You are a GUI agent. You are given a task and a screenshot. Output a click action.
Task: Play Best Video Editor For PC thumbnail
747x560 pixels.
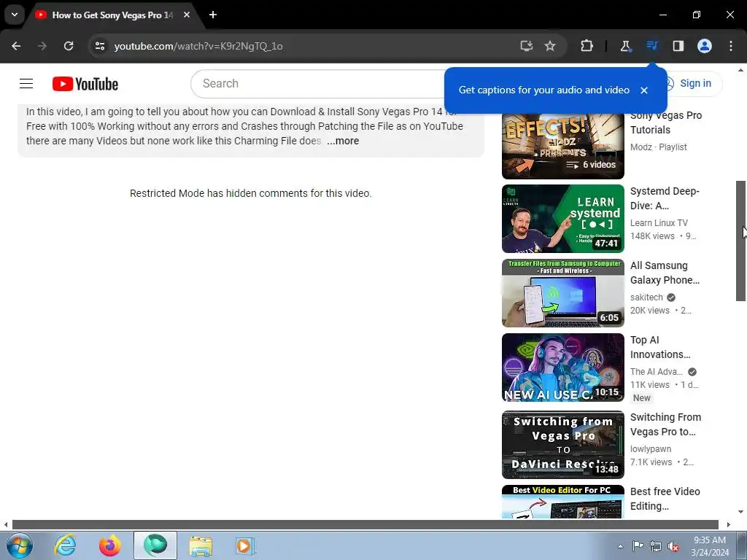pyautogui.click(x=562, y=502)
